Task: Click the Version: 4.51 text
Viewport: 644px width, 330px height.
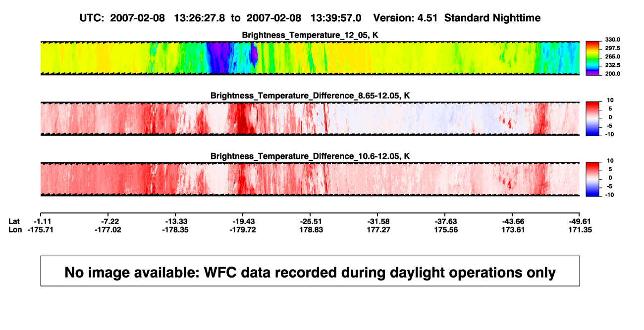Action: pyautogui.click(x=406, y=18)
